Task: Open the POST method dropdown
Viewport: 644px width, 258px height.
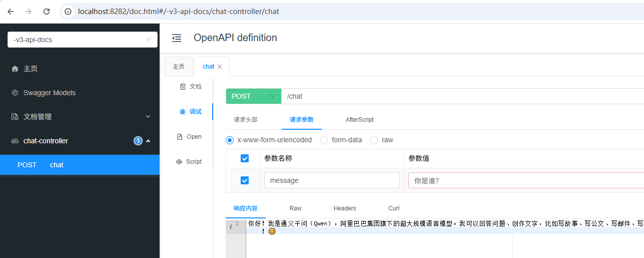Action: pyautogui.click(x=254, y=96)
